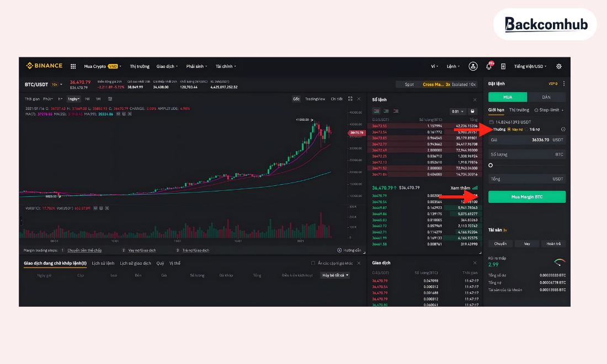
Task: Switch chart to TradingView mode
Action: point(315,99)
